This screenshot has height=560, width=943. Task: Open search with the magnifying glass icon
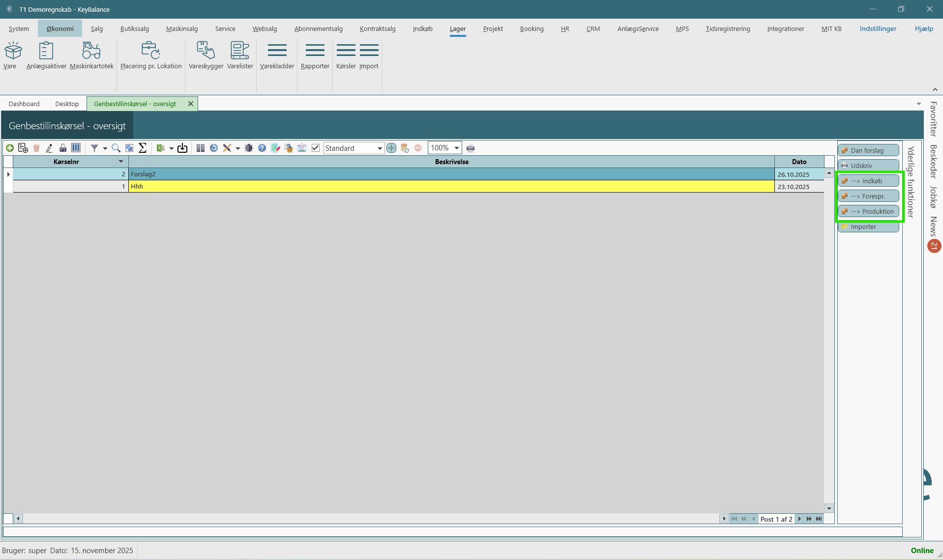[x=116, y=148]
